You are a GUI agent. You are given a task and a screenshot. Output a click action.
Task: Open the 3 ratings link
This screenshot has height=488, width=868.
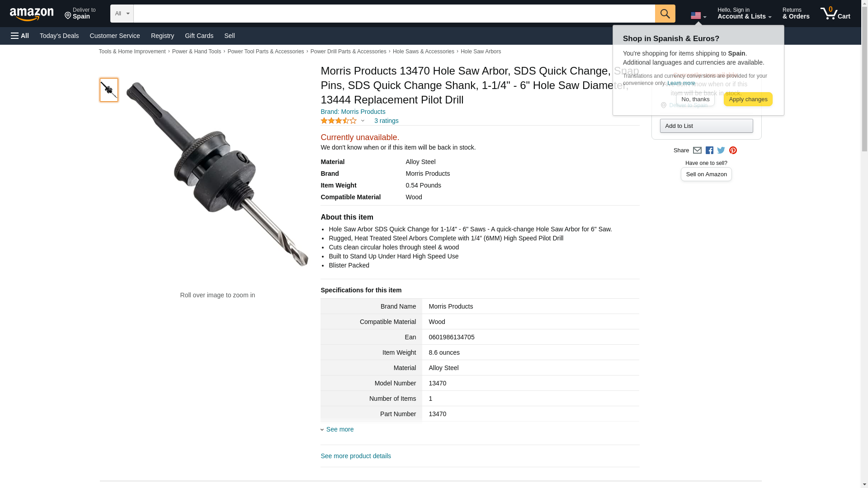click(386, 121)
